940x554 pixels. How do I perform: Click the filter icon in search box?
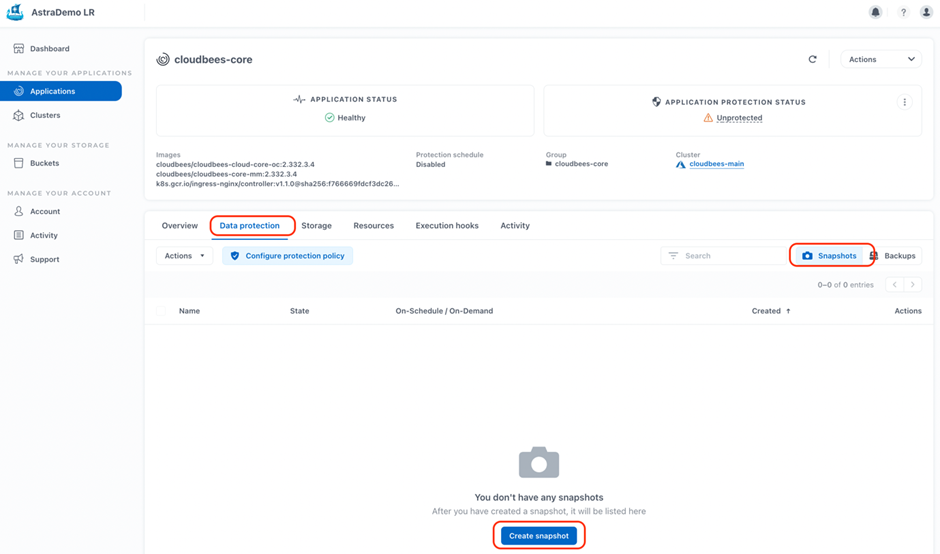[x=673, y=256]
